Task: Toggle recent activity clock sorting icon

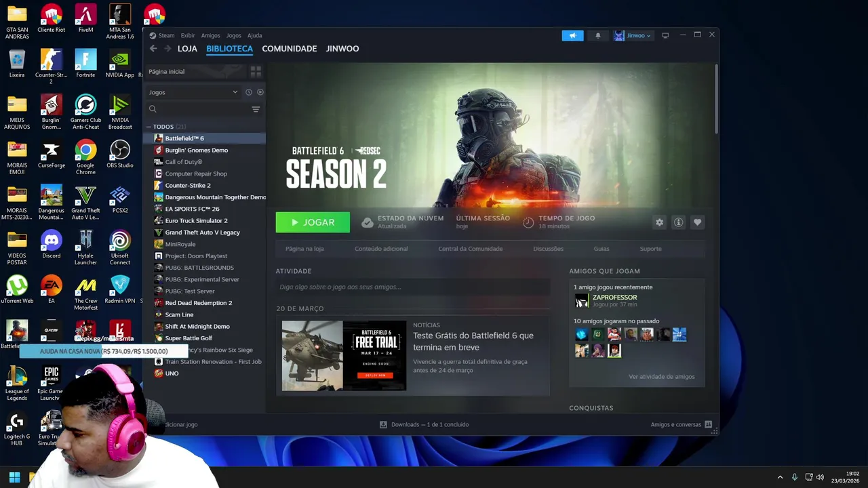Action: tap(249, 92)
